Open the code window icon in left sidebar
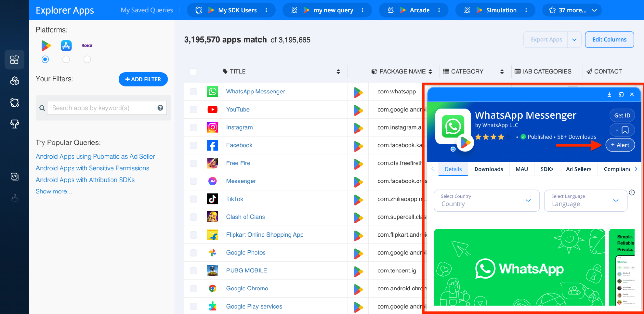Viewport: 644px width, 314px height. tap(14, 176)
